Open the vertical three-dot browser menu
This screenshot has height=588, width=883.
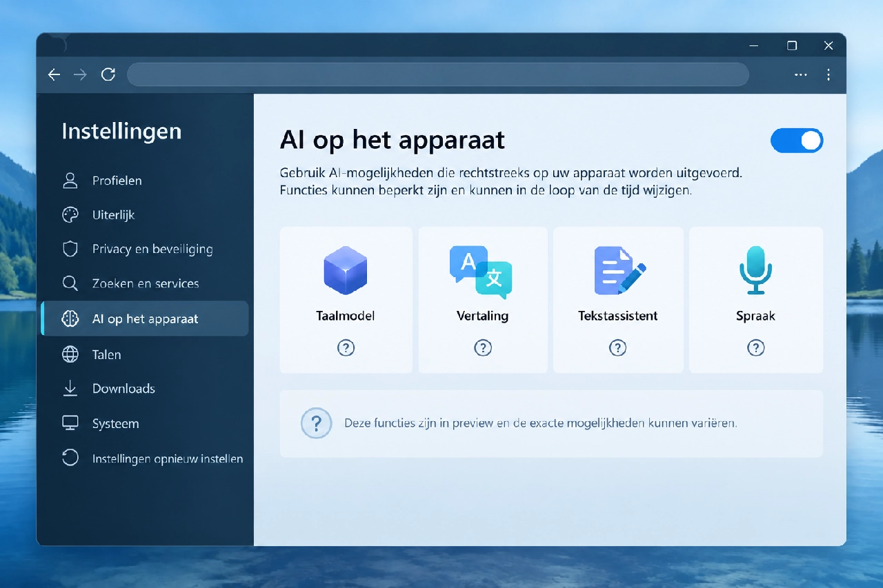coord(829,74)
